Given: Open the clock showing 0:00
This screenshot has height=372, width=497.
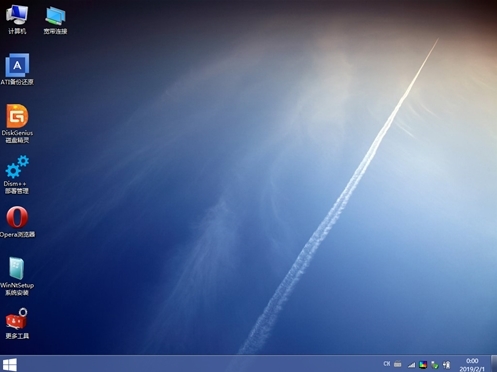Looking at the screenshot, I should click(x=472, y=361).
